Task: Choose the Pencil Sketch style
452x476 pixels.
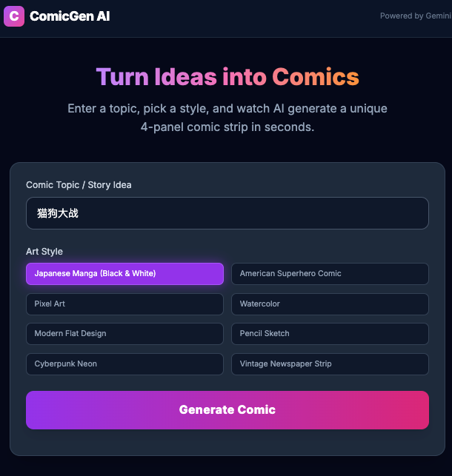Action: (330, 334)
